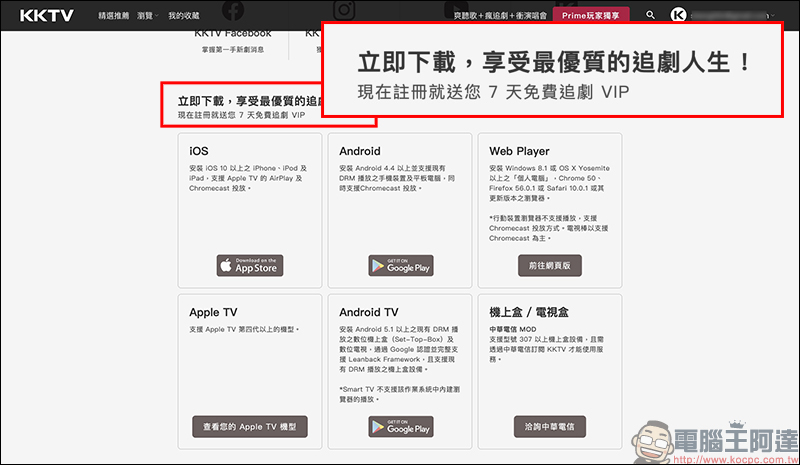
Task: Click the Web Player heading
Action: click(x=519, y=151)
